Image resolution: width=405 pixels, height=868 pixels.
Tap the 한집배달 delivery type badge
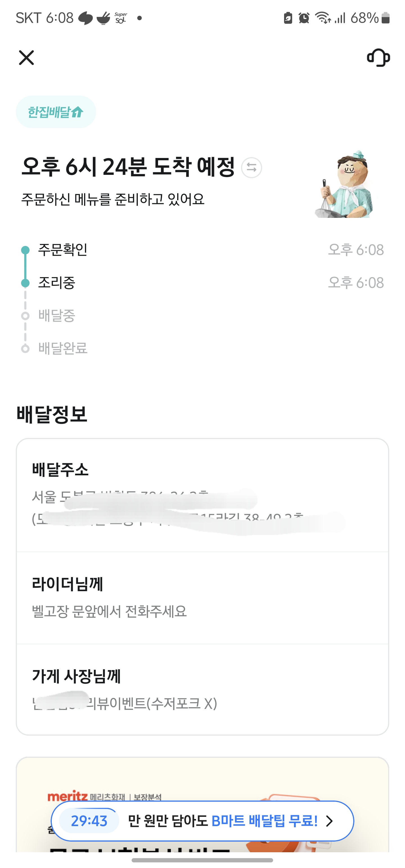pyautogui.click(x=56, y=112)
